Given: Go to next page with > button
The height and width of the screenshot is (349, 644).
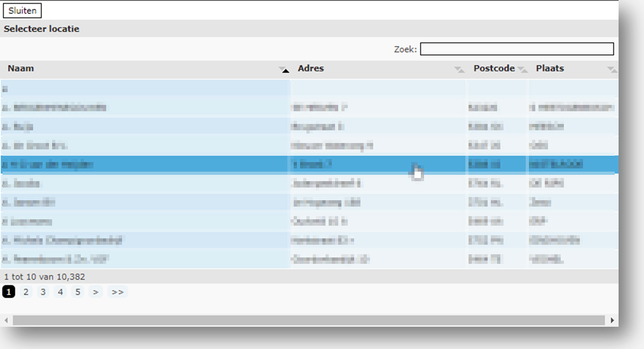Looking at the screenshot, I should (x=95, y=292).
